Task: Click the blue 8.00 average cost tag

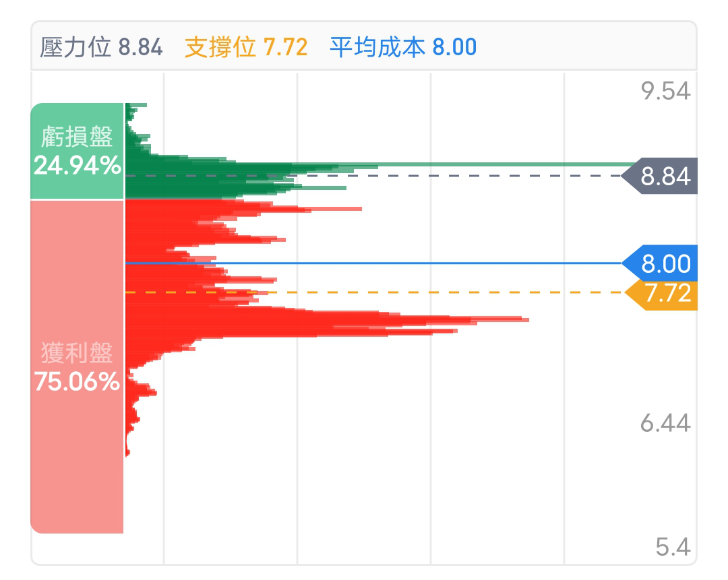Action: 660,263
